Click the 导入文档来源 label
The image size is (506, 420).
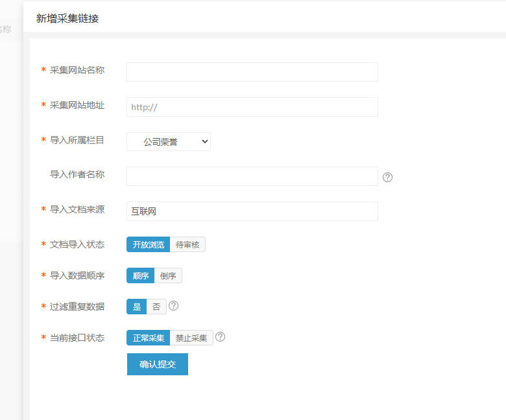pyautogui.click(x=77, y=209)
